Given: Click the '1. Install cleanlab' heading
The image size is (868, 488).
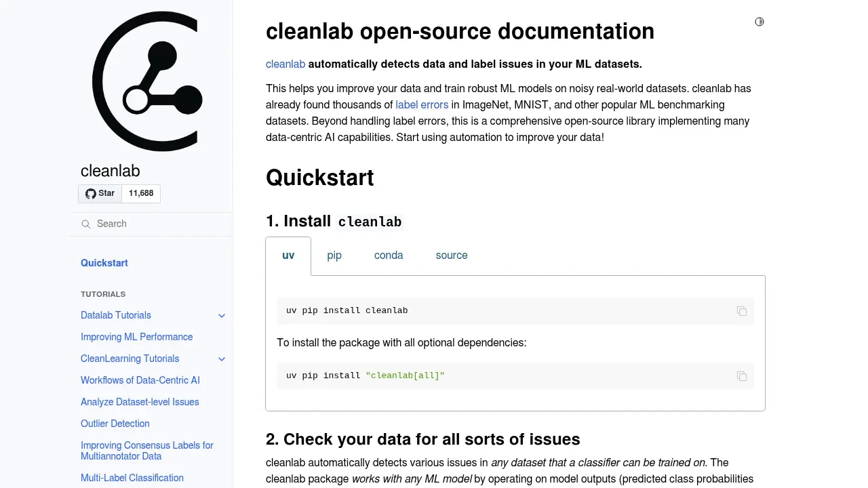Looking at the screenshot, I should (x=334, y=221).
